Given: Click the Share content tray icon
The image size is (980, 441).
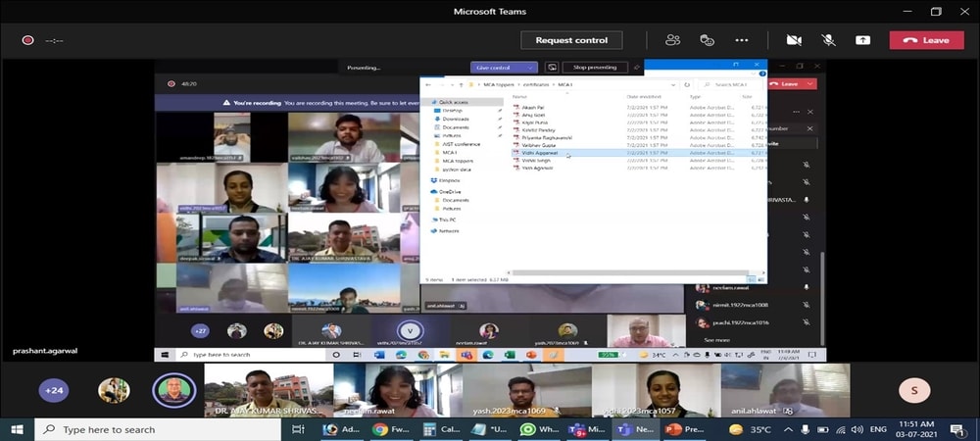Looking at the screenshot, I should tap(862, 40).
